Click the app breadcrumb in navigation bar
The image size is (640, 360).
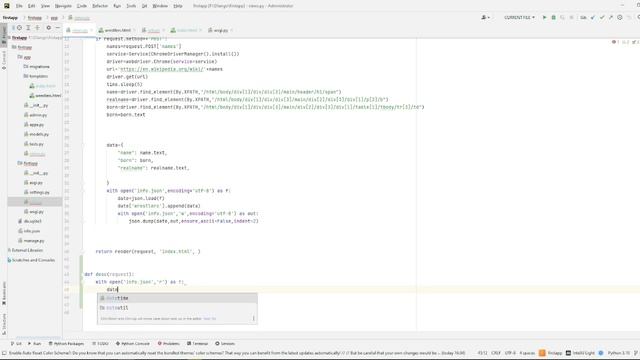[54, 18]
